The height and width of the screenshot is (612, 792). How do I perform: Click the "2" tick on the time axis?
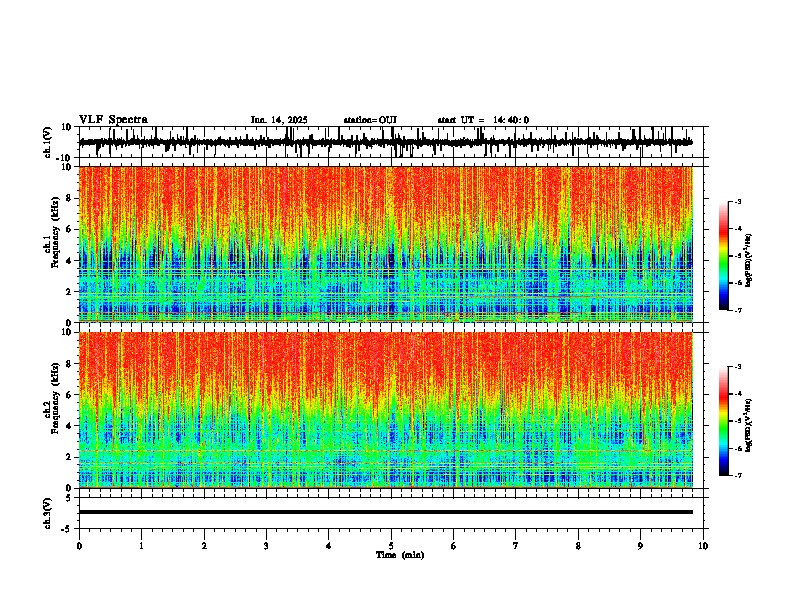tap(204, 546)
